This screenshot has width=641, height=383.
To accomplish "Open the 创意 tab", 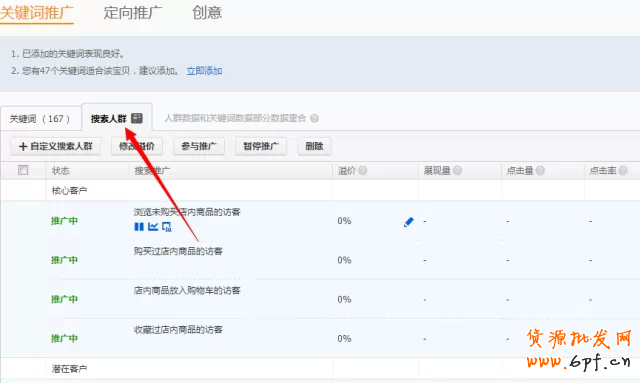I will tap(207, 12).
